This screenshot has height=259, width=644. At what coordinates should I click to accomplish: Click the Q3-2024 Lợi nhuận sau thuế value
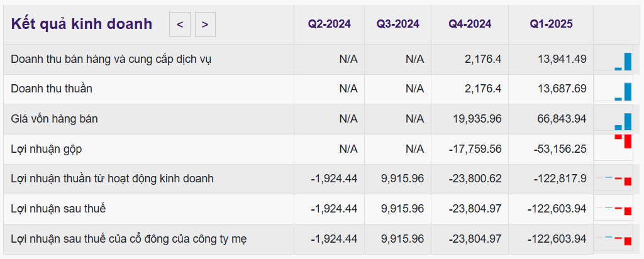(402, 209)
